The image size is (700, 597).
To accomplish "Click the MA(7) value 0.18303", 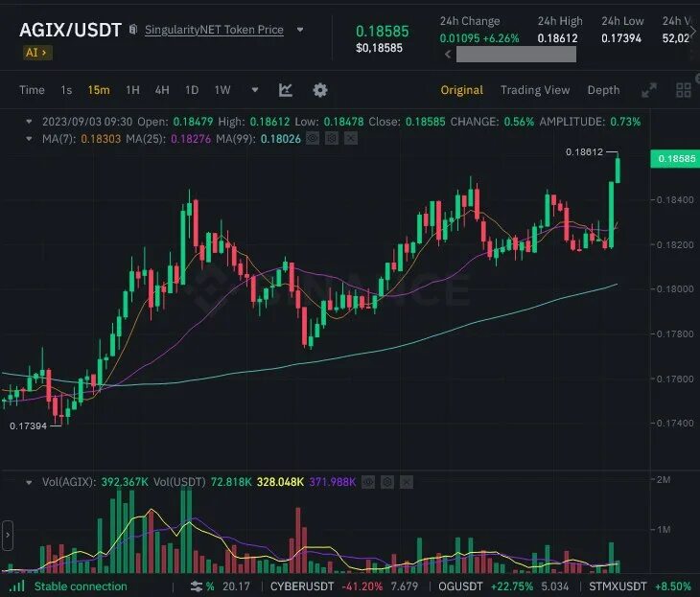I will (101, 139).
